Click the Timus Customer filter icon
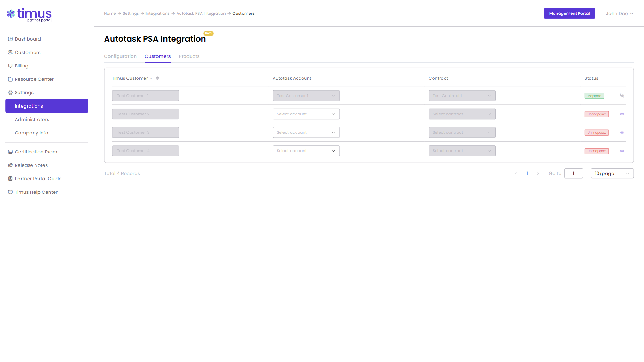This screenshot has width=644, height=362. 151,78
